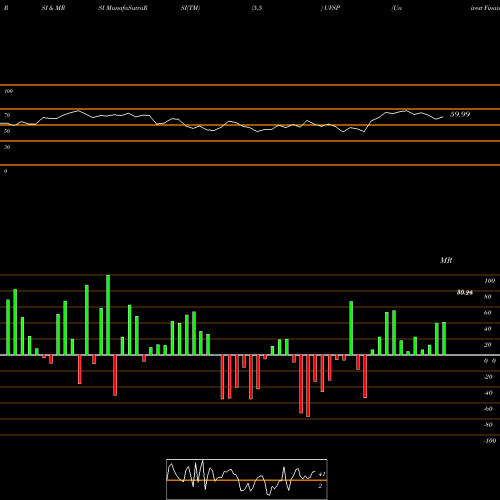Click the MR axis label -100
Screen dimensions: 500x500
click(x=490, y=441)
